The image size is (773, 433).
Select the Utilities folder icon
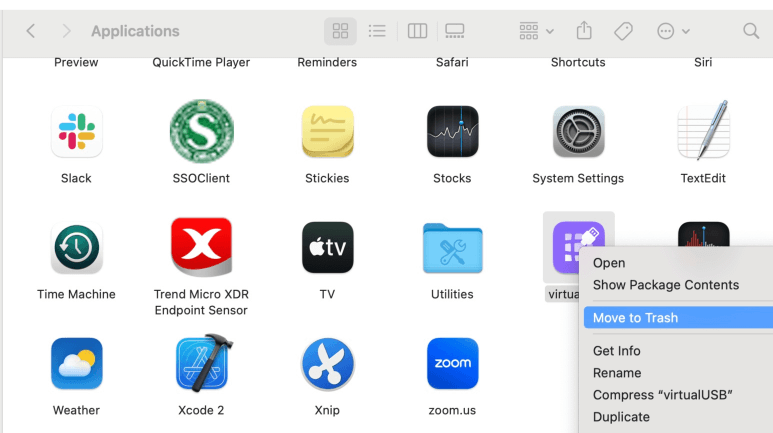453,248
